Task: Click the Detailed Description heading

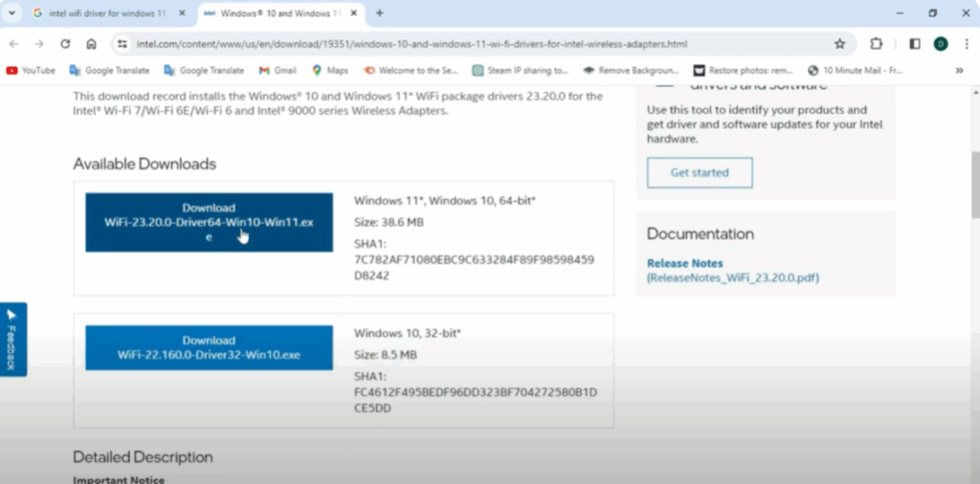Action: click(x=143, y=457)
